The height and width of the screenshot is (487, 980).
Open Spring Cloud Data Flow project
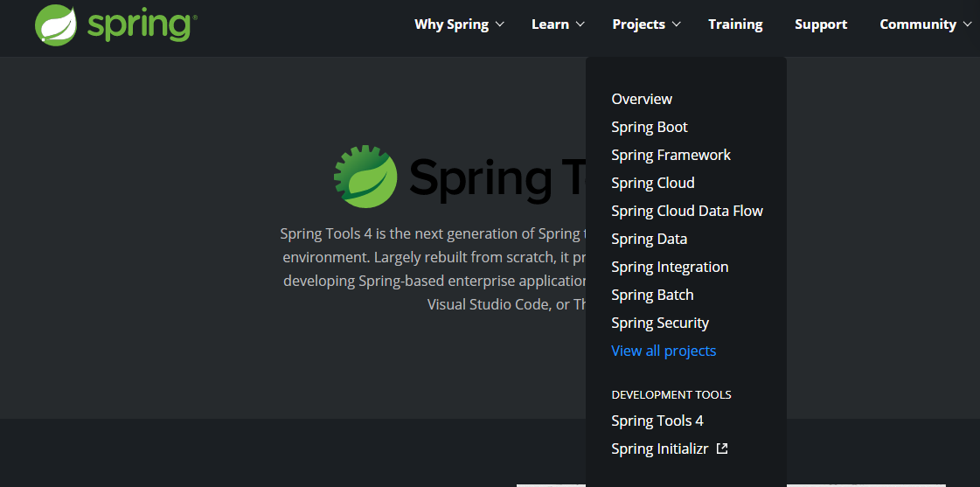point(687,211)
